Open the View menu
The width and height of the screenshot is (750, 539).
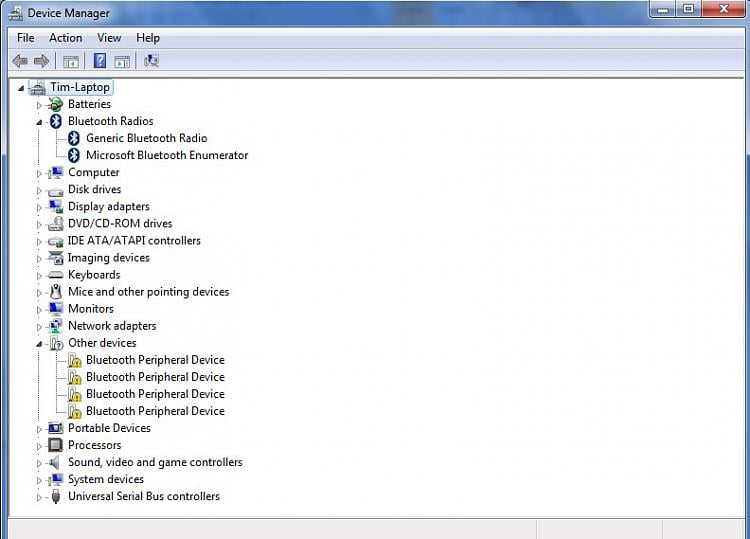(x=109, y=38)
